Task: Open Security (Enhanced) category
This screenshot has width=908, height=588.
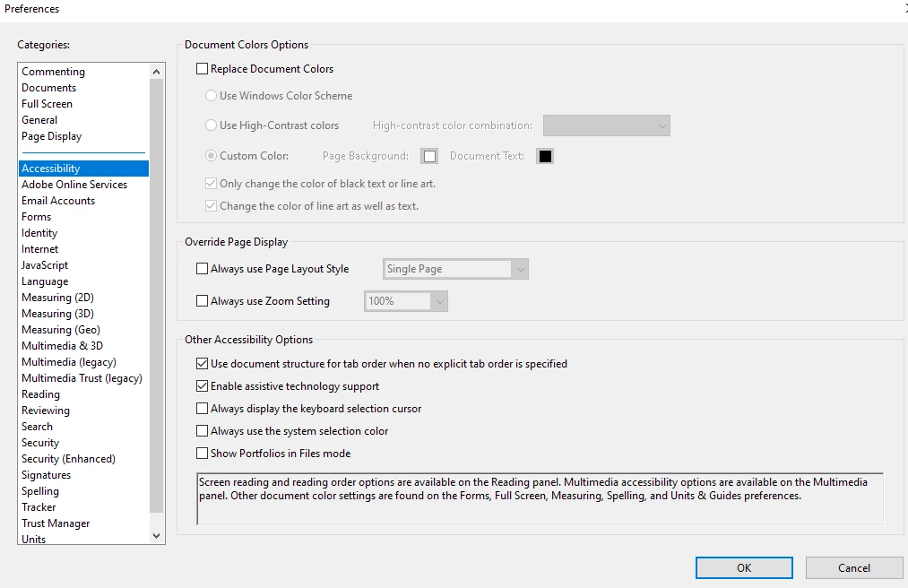Action: coord(83,460)
